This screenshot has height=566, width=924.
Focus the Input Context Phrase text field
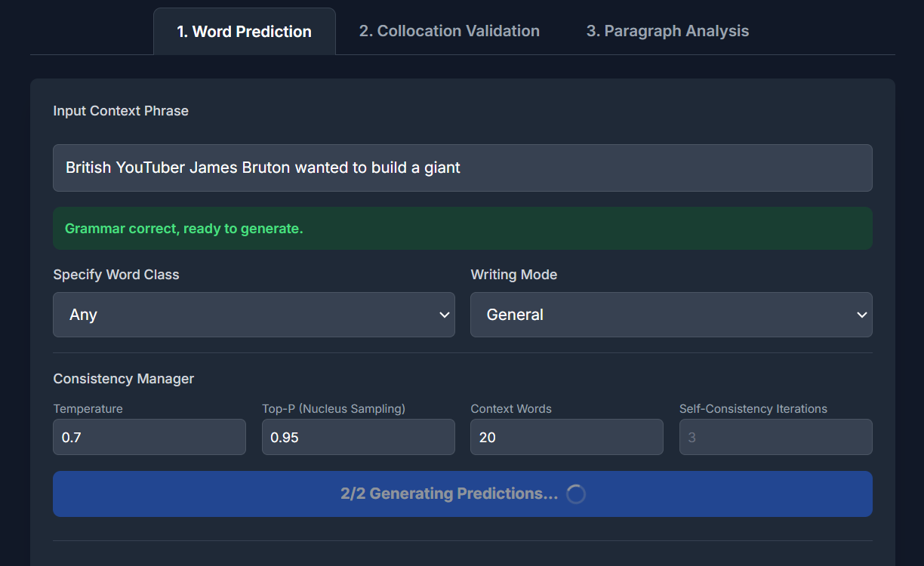click(463, 168)
